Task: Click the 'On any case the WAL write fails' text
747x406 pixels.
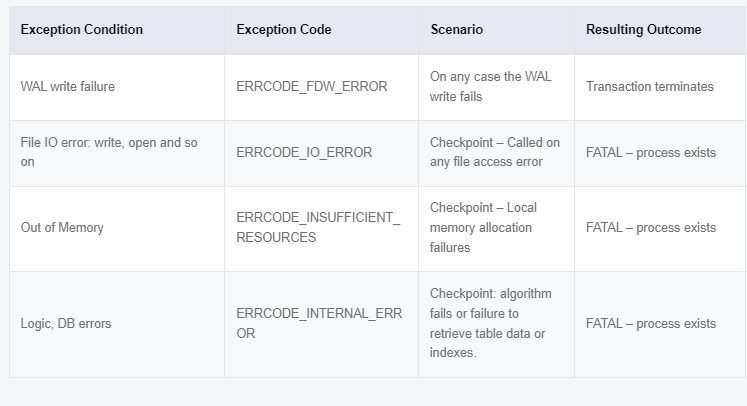Action: pos(490,87)
